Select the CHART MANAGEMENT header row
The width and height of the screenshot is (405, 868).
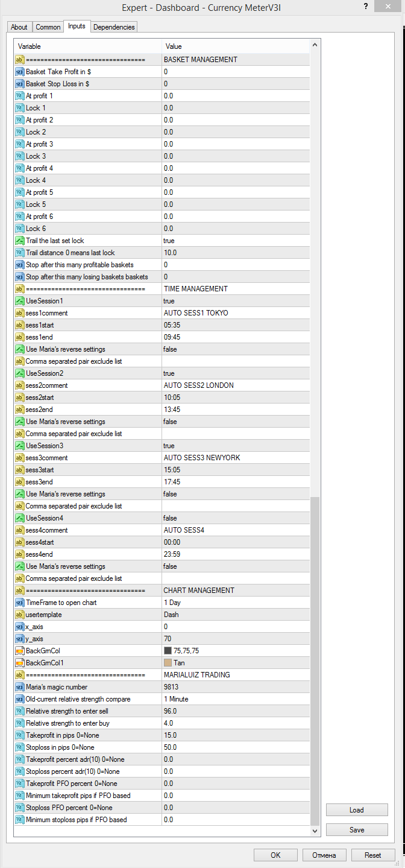[162, 591]
